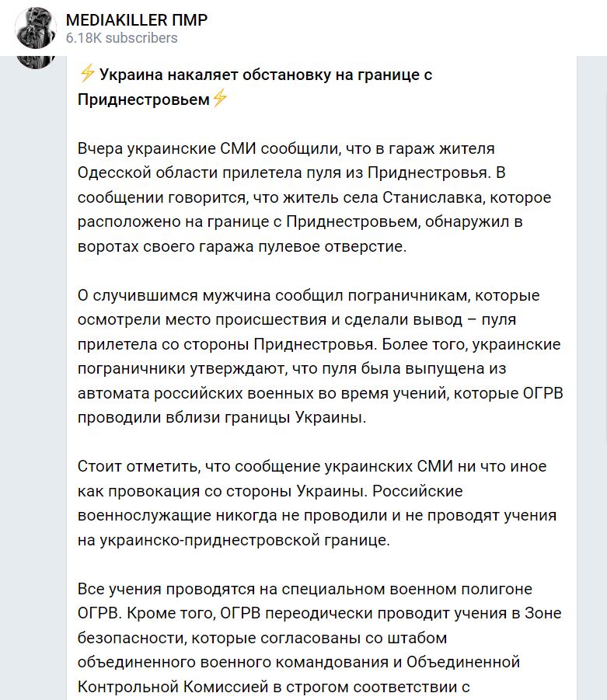This screenshot has width=607, height=700.
Task: Click the lightning emoji before the headline
Action: point(86,73)
